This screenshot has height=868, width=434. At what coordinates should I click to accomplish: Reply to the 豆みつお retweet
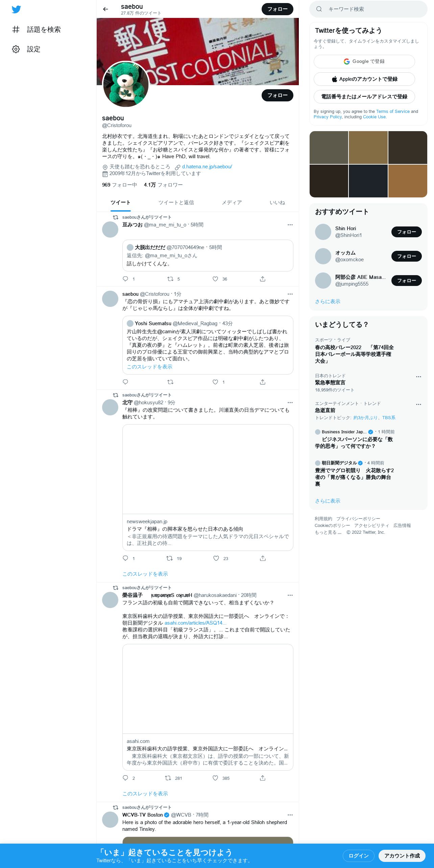pyautogui.click(x=125, y=279)
